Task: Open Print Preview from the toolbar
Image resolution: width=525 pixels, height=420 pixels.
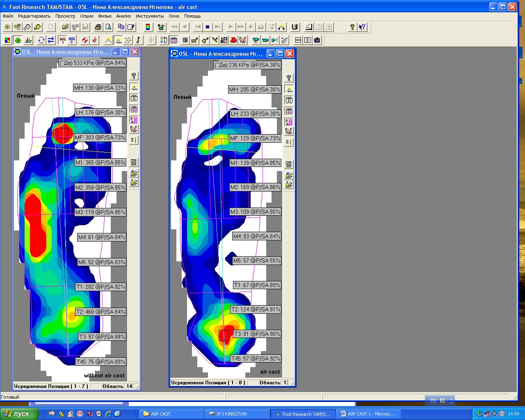Action: tap(108, 27)
